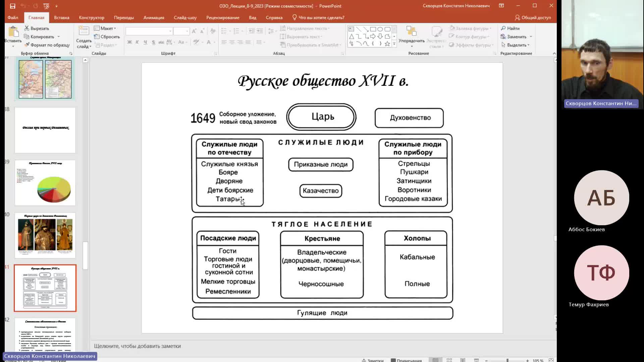Open font name combo box
Viewport: 644px width, 362px height.
[x=149, y=31]
